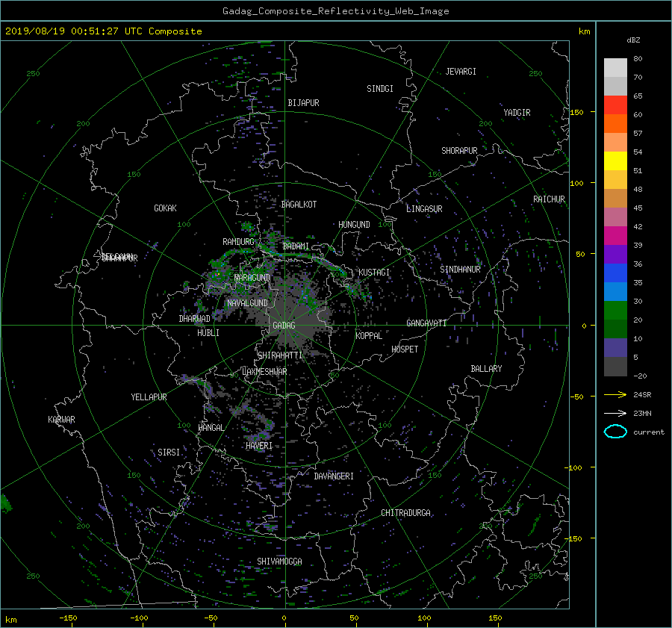Select the dark gray -20 to 5 dBZ swatch

click(x=615, y=367)
